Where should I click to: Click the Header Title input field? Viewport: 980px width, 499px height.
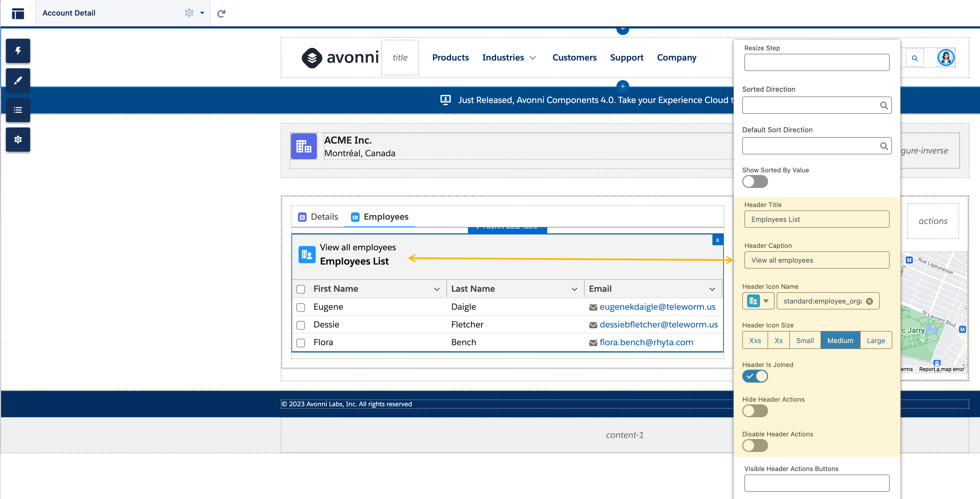[816, 219]
